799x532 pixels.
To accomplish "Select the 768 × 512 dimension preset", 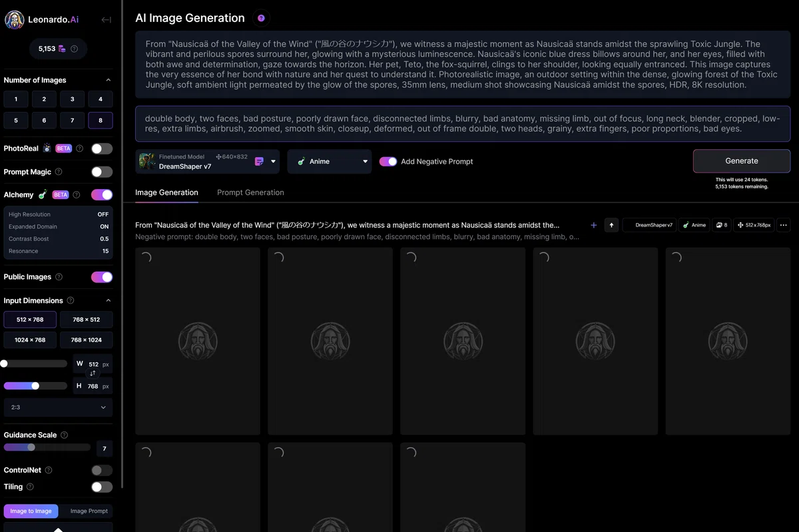I will tap(87, 320).
